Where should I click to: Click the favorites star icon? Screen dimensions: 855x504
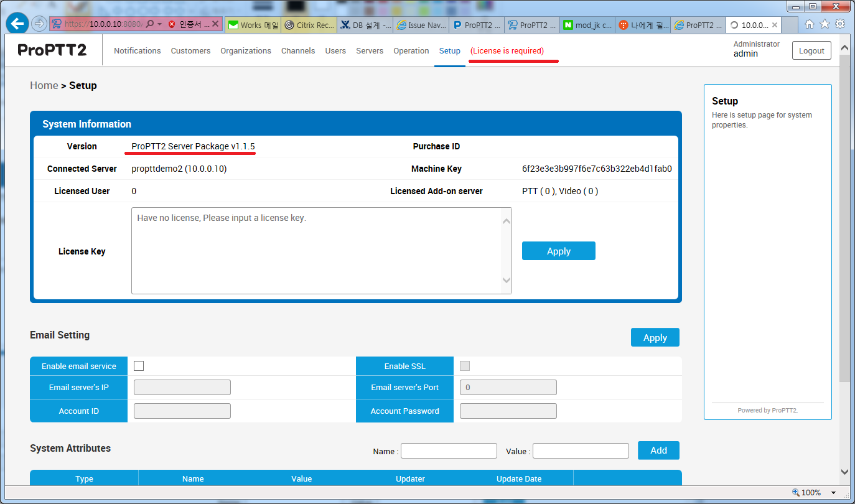pos(825,24)
